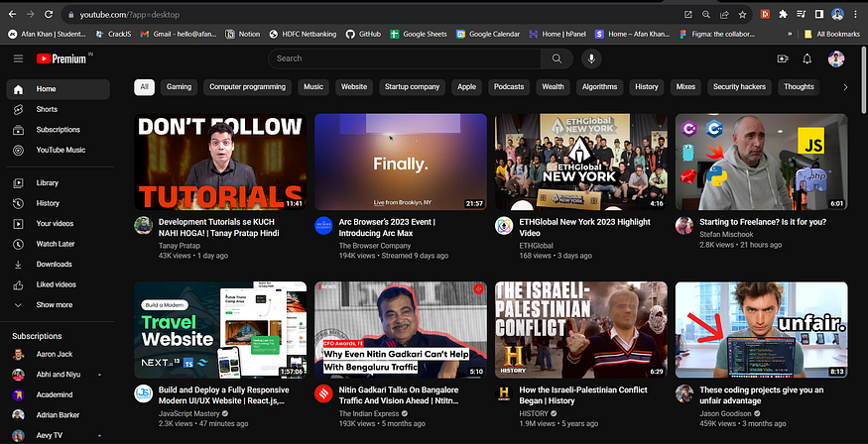Open the YouTube account avatar menu
The image size is (868, 444).
836,58
